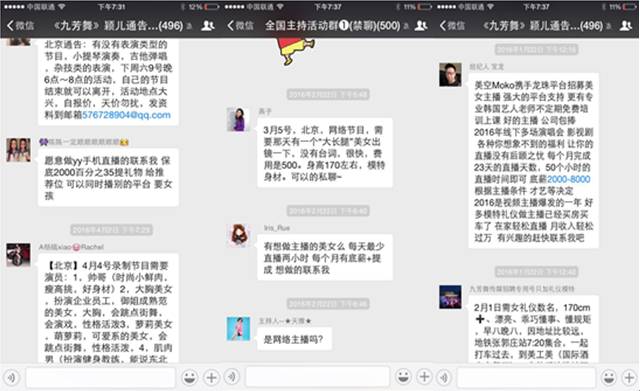
Task: Tap the voice input icon in the middle chat
Action: pyautogui.click(x=232, y=376)
